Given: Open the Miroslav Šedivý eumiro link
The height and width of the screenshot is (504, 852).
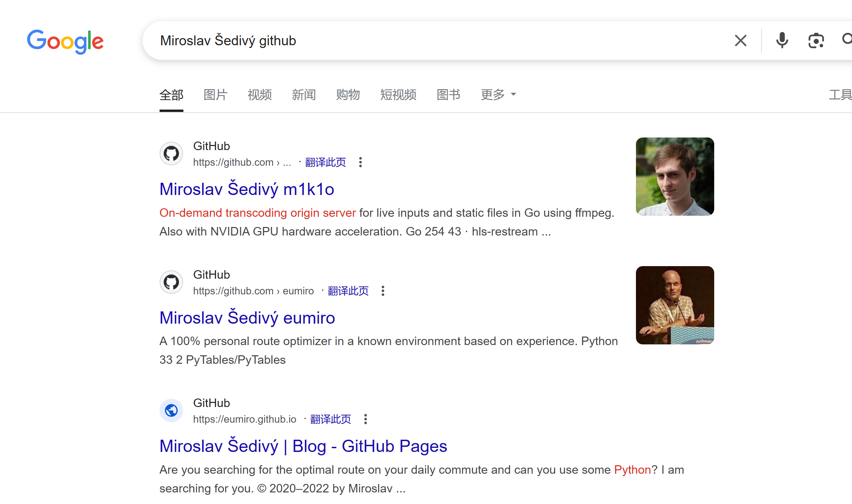Looking at the screenshot, I should (247, 318).
